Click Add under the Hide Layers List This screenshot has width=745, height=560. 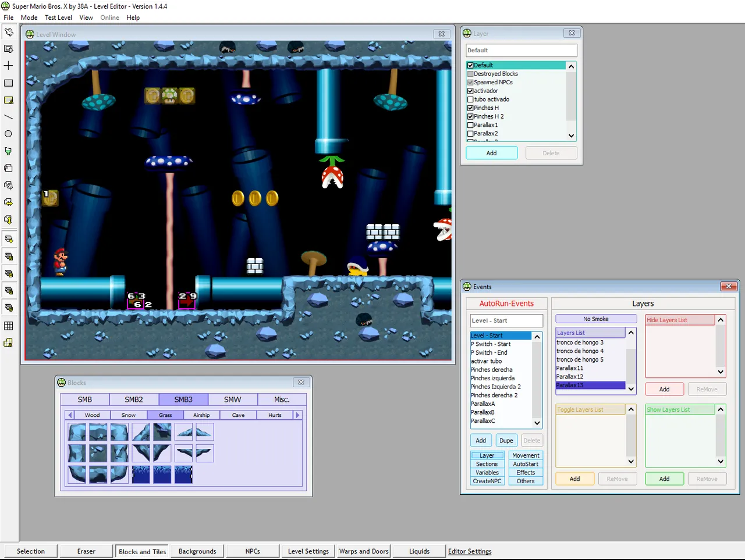[x=664, y=389]
